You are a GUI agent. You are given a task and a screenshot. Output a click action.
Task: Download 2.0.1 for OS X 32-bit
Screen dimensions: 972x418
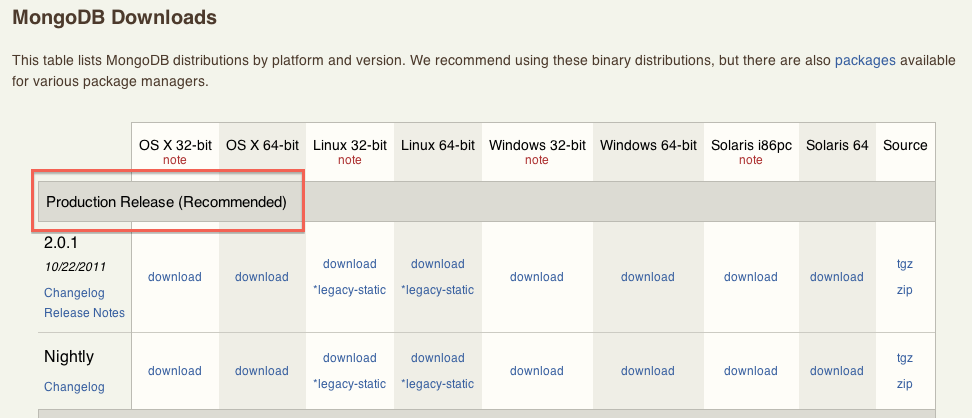(x=175, y=277)
